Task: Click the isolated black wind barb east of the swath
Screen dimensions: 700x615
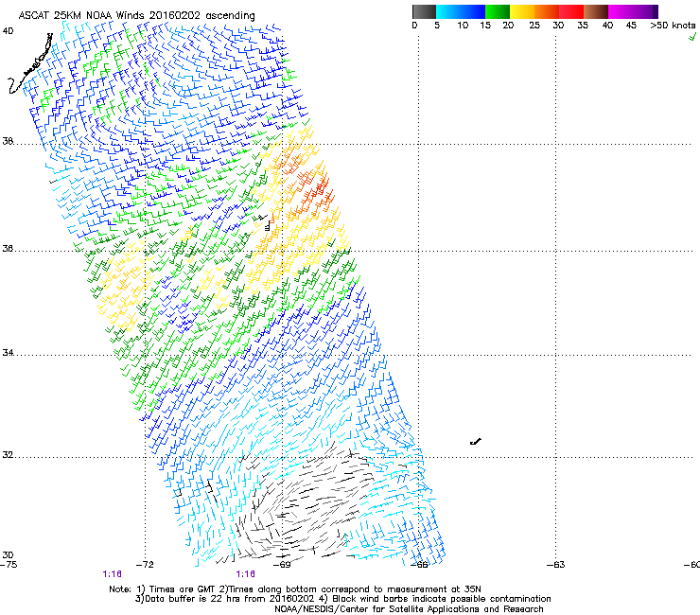Action: (476, 442)
